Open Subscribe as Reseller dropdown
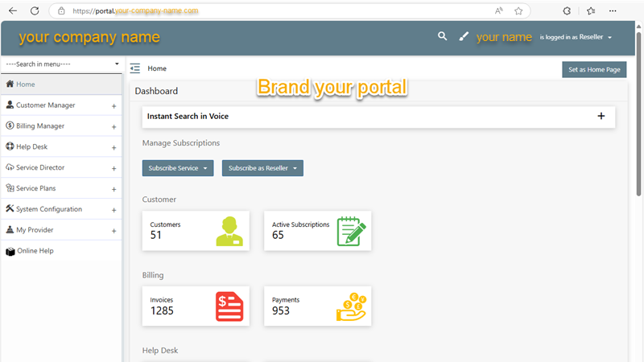Screen dimensions: 644x362 pyautogui.click(x=262, y=168)
